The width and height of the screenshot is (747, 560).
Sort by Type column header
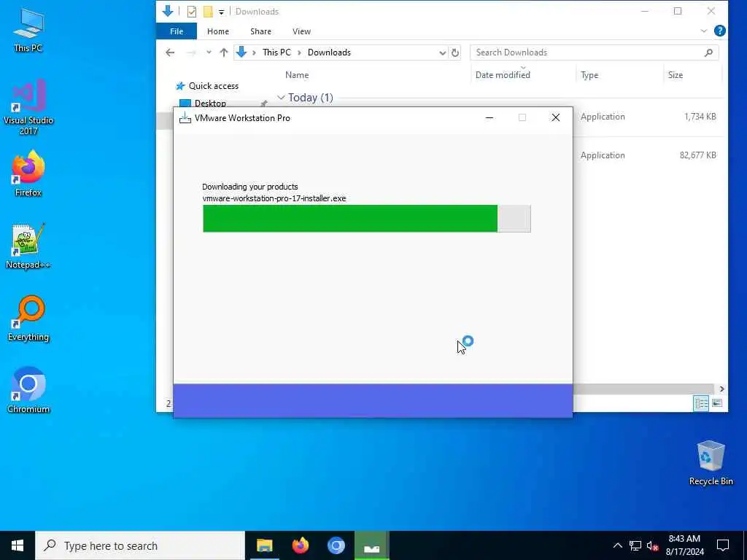click(589, 75)
